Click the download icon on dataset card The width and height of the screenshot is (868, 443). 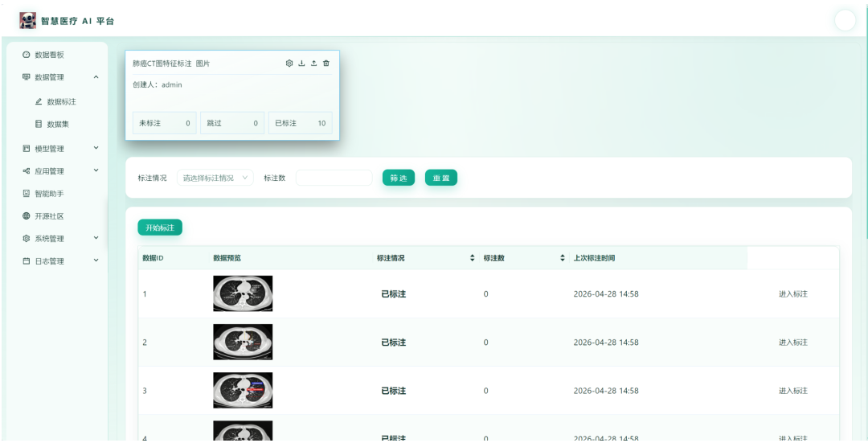(301, 64)
